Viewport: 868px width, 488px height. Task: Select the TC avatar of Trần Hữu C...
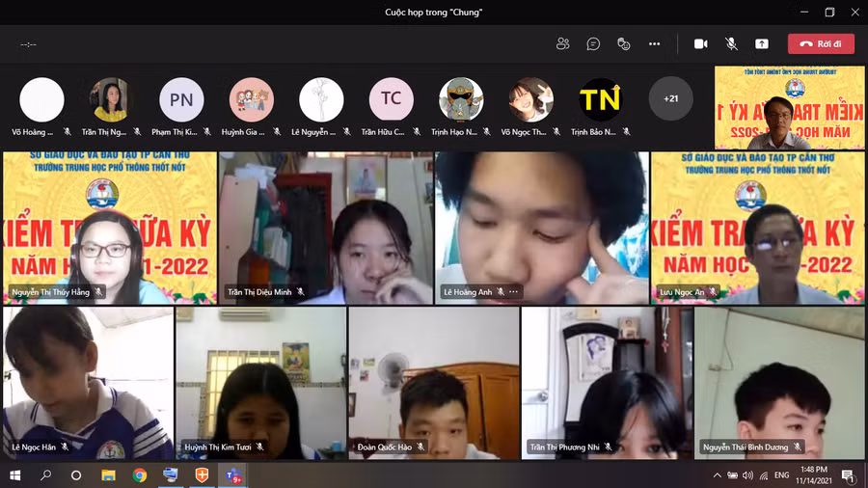(x=391, y=98)
